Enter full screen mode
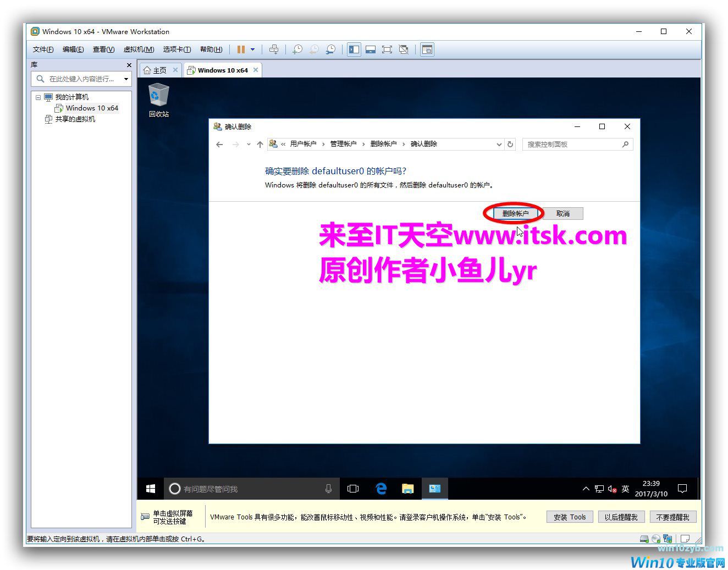The width and height of the screenshot is (728, 570). pyautogui.click(x=387, y=49)
